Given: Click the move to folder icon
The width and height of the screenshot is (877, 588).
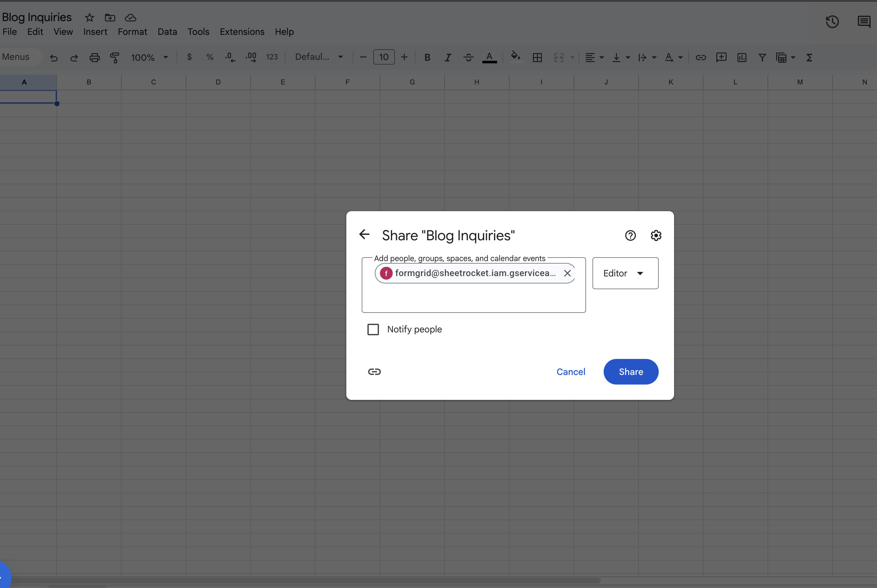Looking at the screenshot, I should 110,18.
